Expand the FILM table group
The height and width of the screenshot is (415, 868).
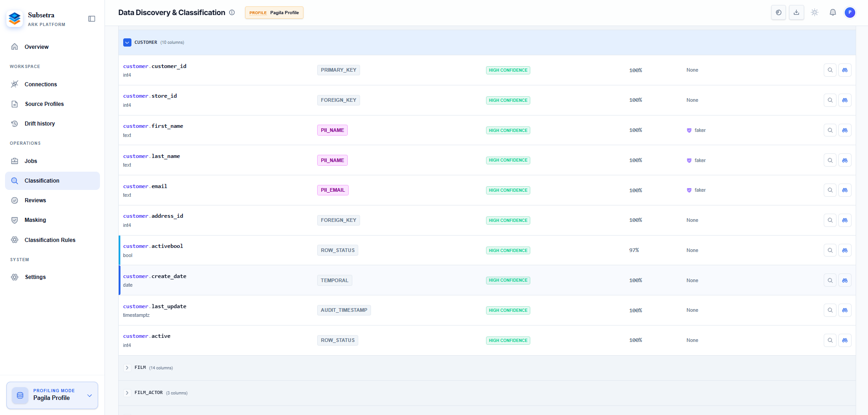coord(127,368)
